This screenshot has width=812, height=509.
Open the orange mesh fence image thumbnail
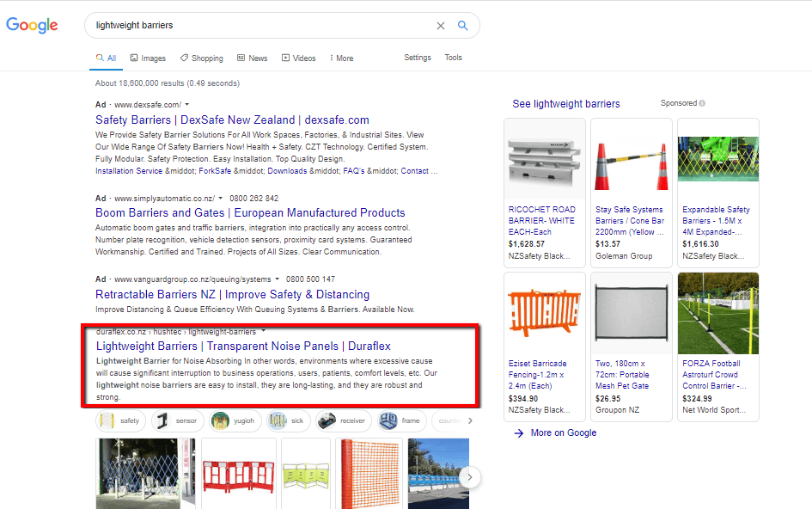(x=369, y=474)
